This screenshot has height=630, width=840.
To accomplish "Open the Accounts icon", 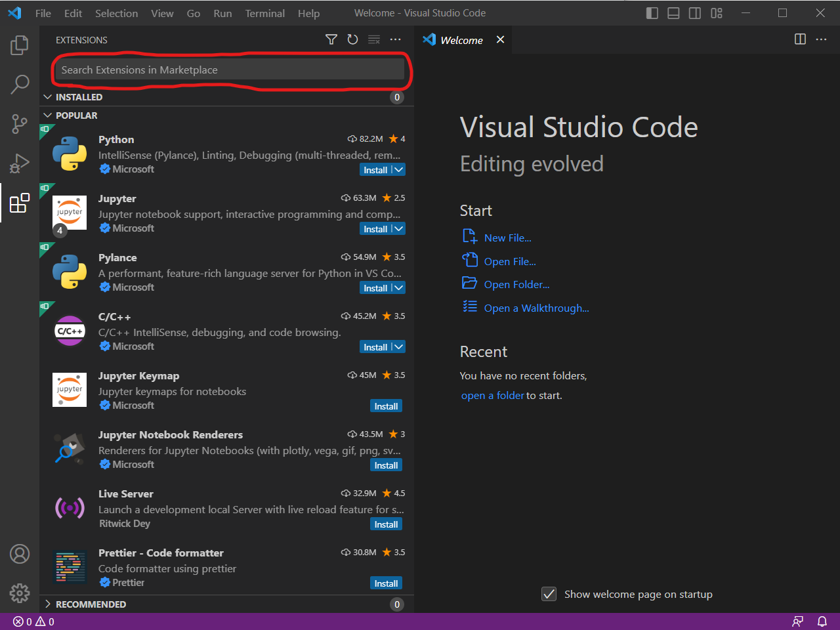I will pyautogui.click(x=20, y=554).
